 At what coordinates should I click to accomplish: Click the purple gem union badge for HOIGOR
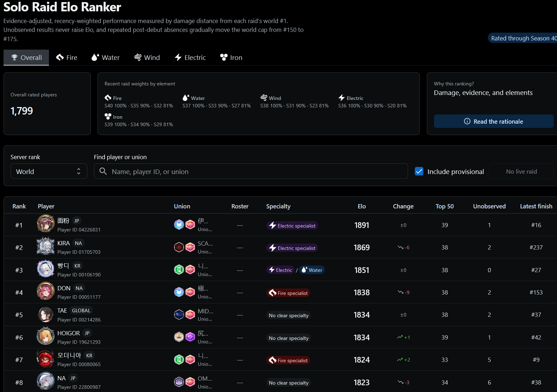click(x=190, y=337)
